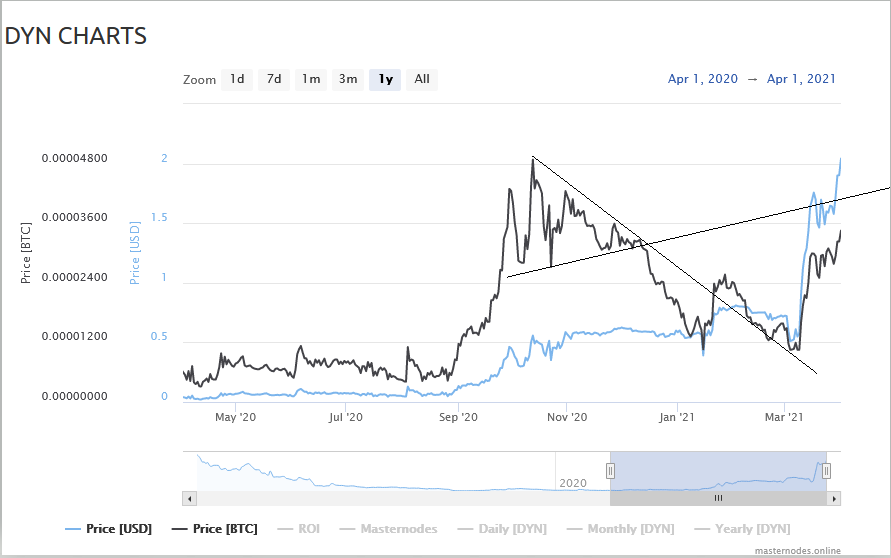Set zoom to 1d
891x558 pixels.
(x=237, y=80)
